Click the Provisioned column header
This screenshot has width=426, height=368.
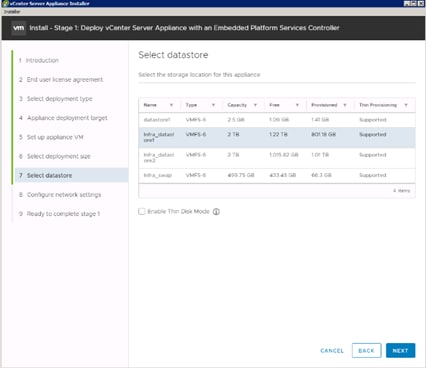pyautogui.click(x=324, y=105)
